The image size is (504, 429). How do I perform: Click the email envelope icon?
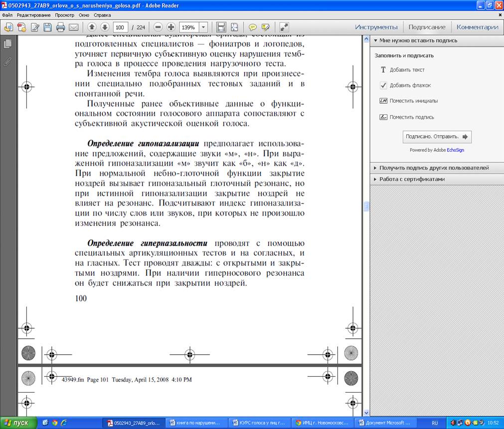(73, 27)
